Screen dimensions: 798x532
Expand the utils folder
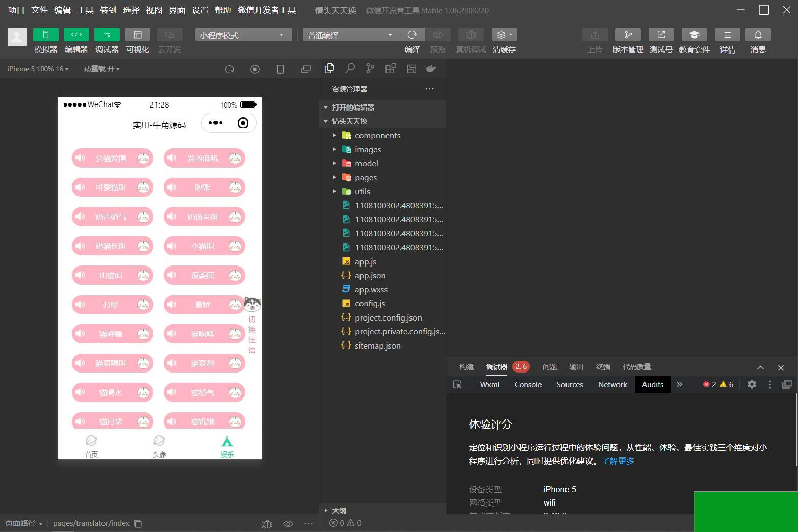(382, 192)
